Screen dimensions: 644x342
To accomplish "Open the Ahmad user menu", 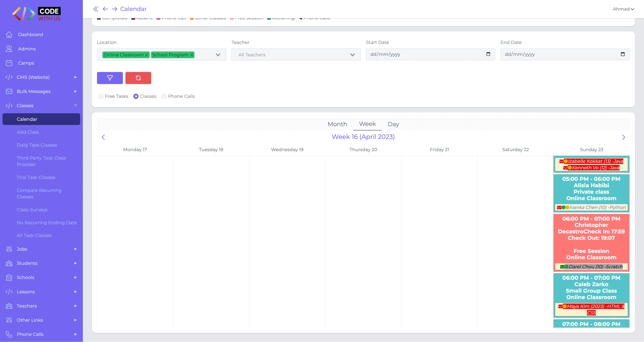I will click(x=623, y=9).
